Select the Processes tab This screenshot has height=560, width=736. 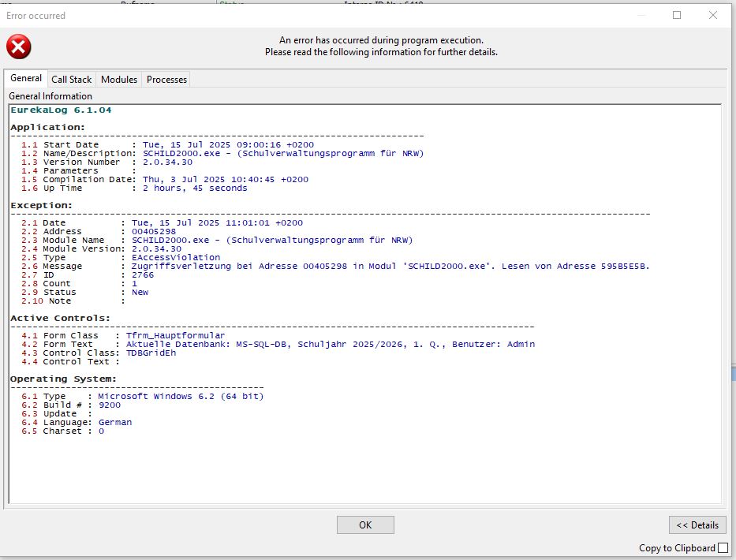click(x=166, y=80)
